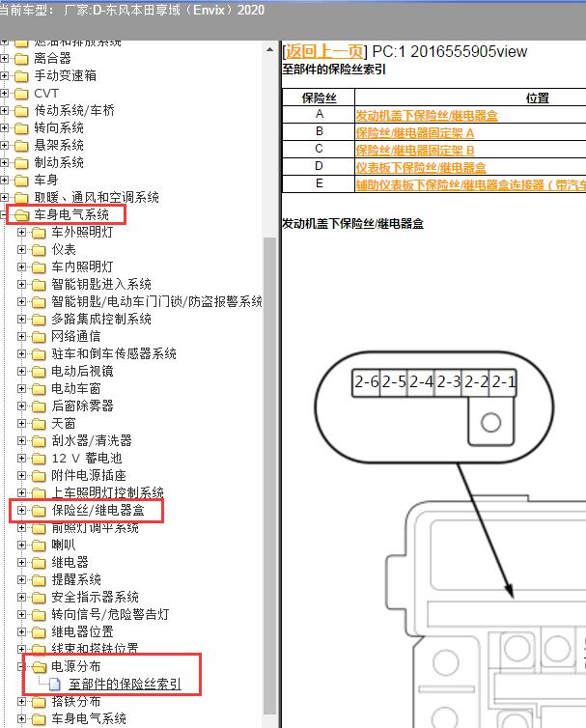Select the 搭铁分布 folder icon
The image size is (586, 728).
pyautogui.click(x=39, y=702)
